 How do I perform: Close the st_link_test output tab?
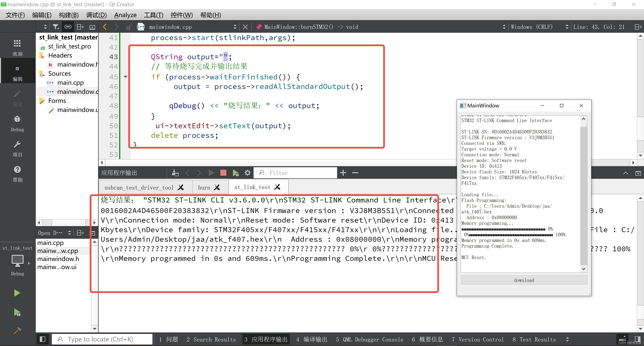277,187
